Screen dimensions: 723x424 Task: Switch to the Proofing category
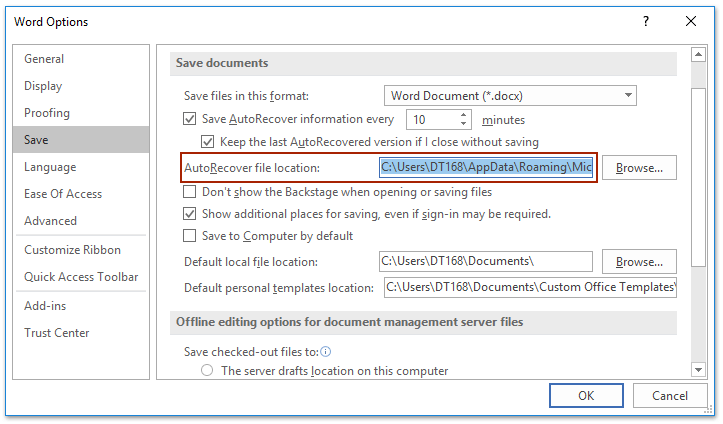[47, 113]
